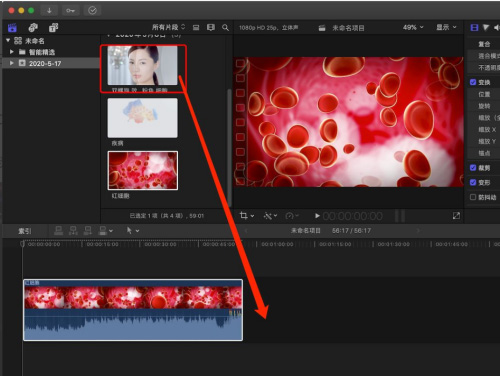The width and height of the screenshot is (500, 376).
Task: Open the 所有片段 clip filter dropdown
Action: coord(168,27)
